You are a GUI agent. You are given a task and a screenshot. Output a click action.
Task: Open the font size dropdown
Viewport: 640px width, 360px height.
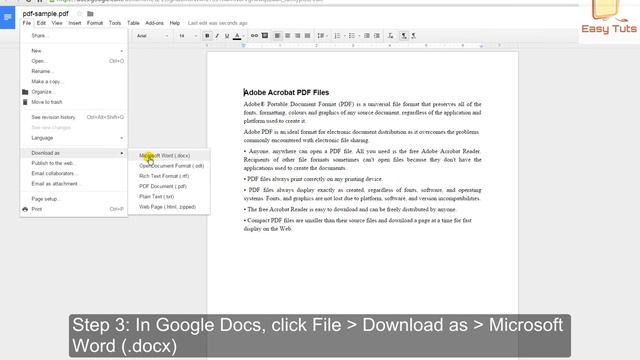pyautogui.click(x=187, y=36)
